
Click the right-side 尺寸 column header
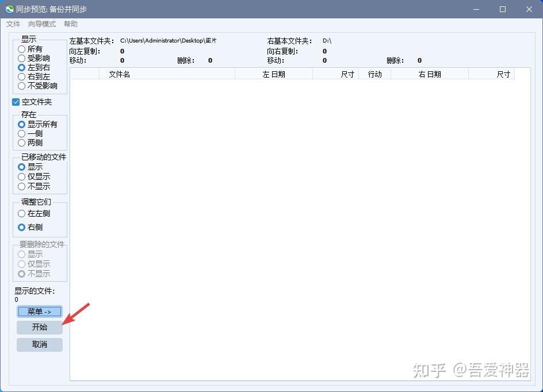(491, 74)
